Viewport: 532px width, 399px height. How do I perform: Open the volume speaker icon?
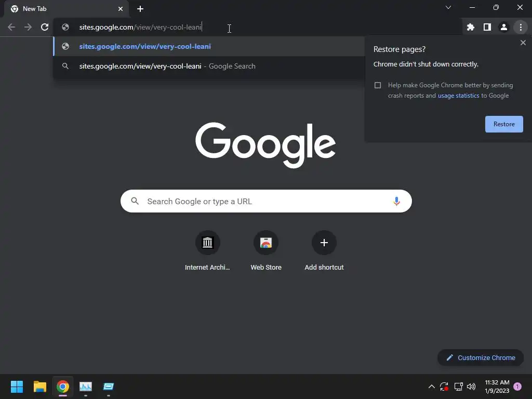(471, 387)
